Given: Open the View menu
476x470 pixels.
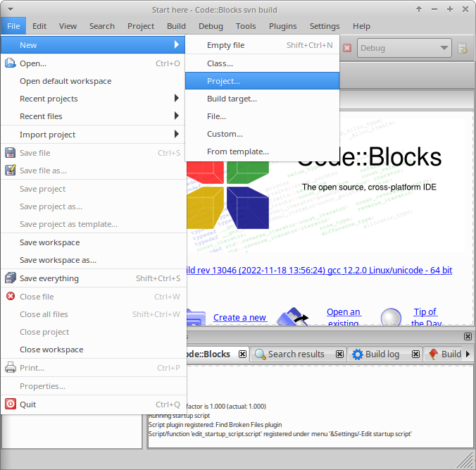Looking at the screenshot, I should 68,26.
